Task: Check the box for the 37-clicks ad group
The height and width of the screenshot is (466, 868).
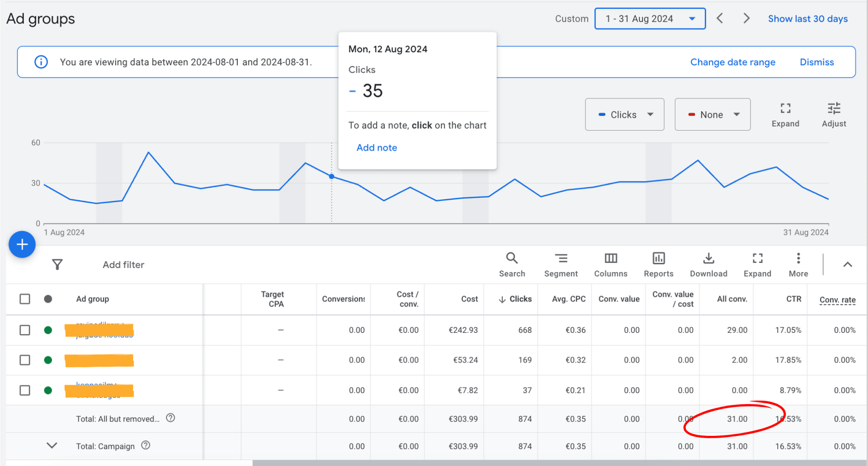Action: tap(25, 390)
